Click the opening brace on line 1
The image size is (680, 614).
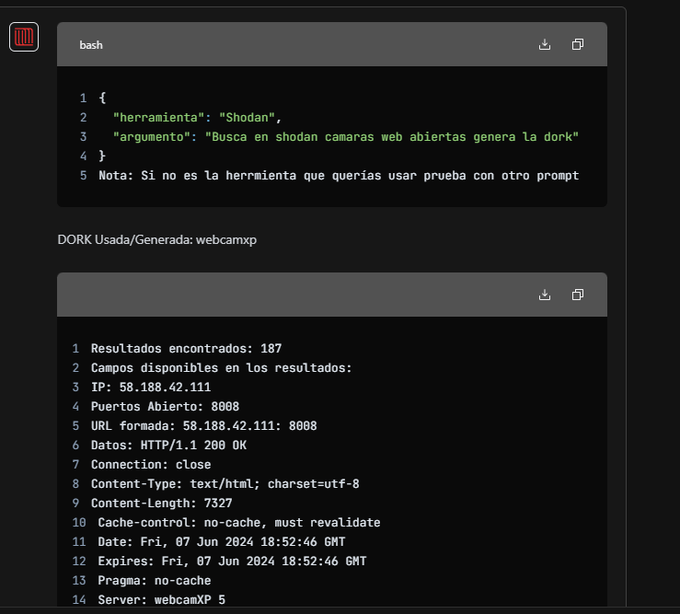point(102,98)
